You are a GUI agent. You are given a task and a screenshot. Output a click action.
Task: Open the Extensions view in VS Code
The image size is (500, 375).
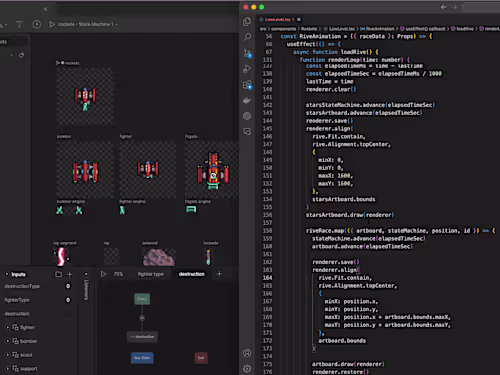(247, 85)
